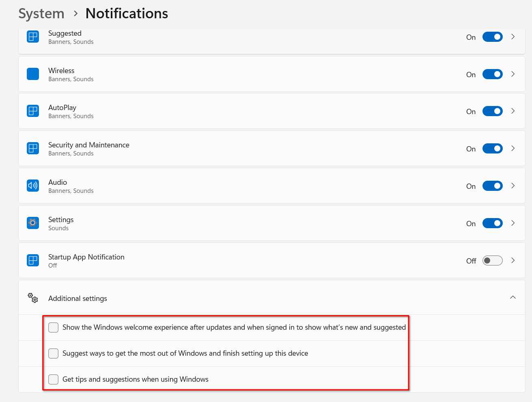Image resolution: width=532 pixels, height=402 pixels.
Task: Click the Suggested app icon
Action: coord(33,37)
